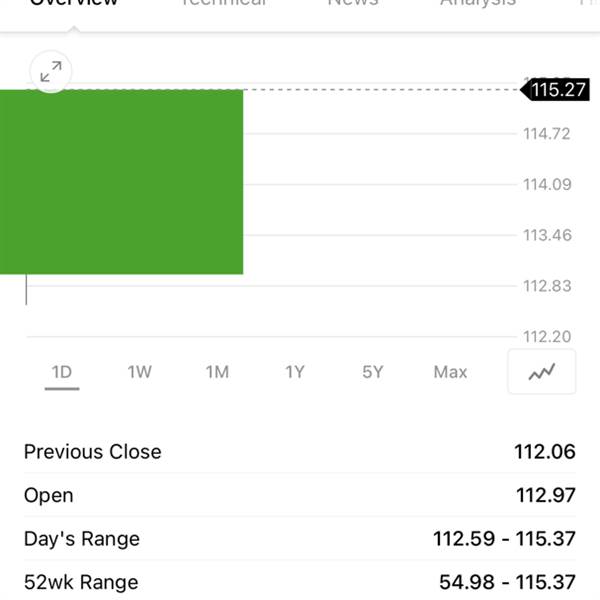Select the 1W time range
Viewport: 600px width, 600px height.
[139, 372]
